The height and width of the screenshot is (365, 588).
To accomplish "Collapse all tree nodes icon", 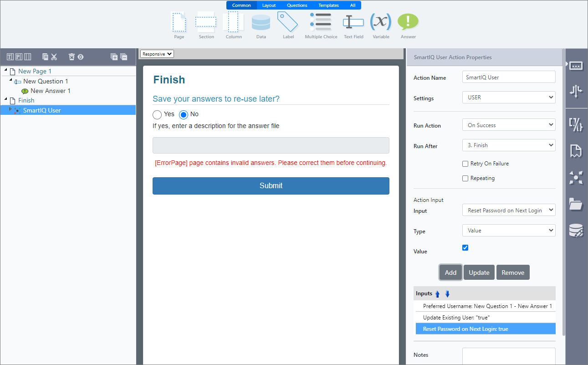I will 123,57.
